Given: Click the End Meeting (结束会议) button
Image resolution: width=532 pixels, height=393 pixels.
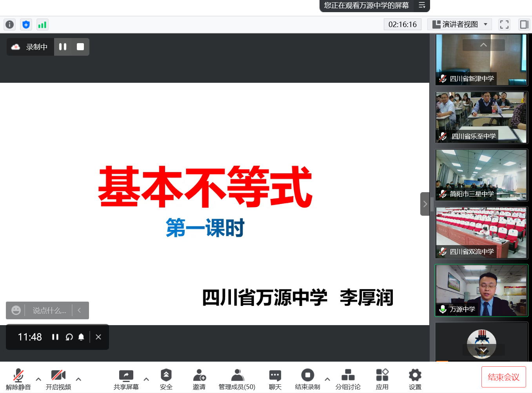Looking at the screenshot, I should [x=503, y=377].
